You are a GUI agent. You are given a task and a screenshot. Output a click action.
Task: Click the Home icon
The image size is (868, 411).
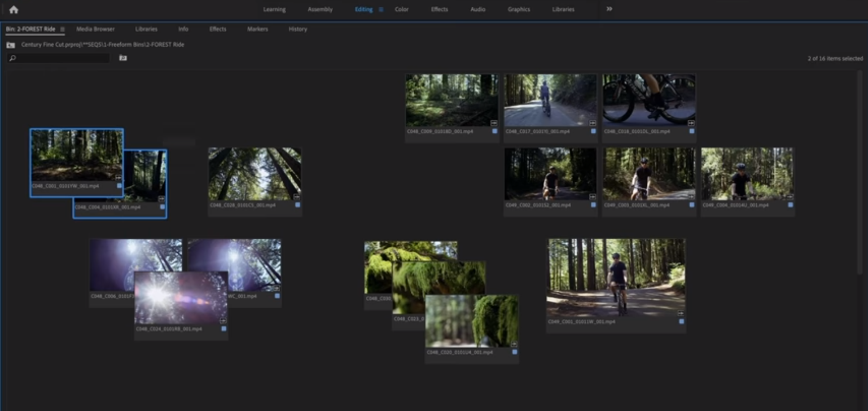click(x=14, y=9)
